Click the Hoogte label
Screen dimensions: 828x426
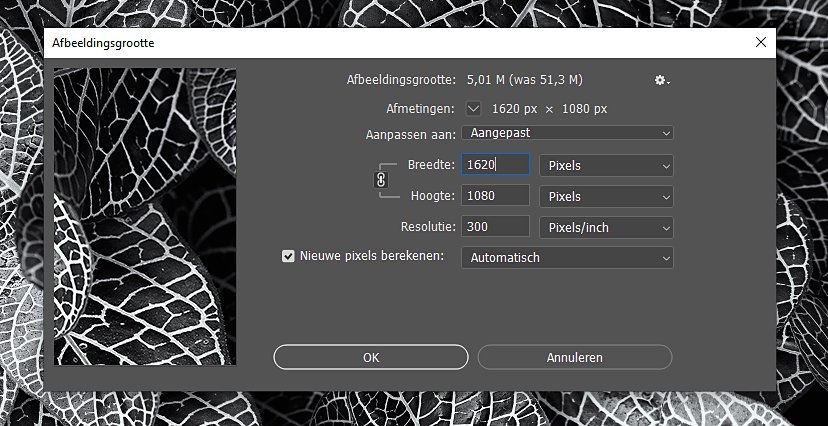point(433,196)
